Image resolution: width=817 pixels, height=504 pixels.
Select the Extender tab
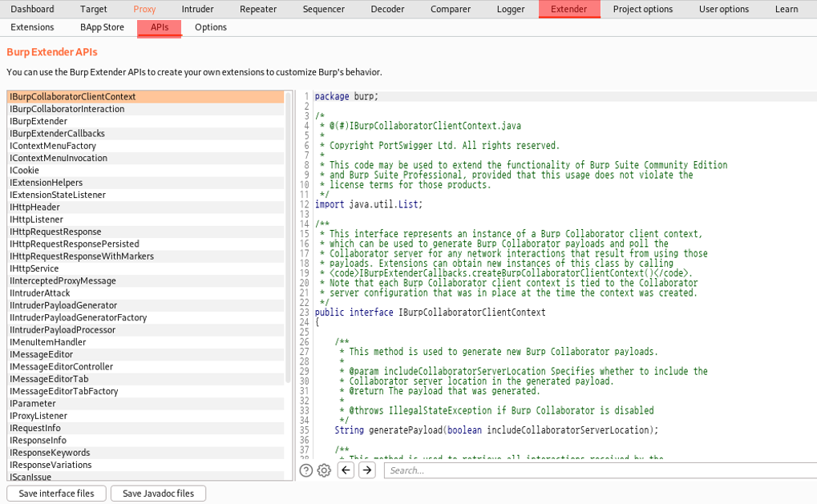coord(569,9)
